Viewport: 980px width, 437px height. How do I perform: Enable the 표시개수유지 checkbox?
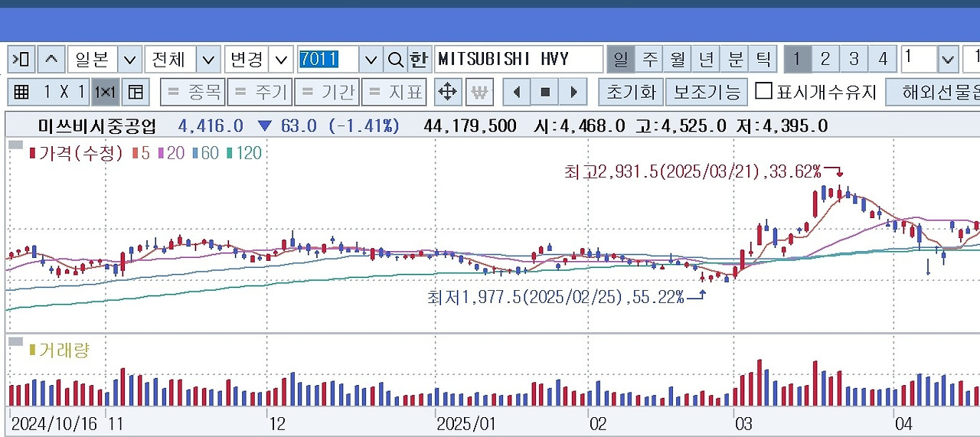pyautogui.click(x=763, y=91)
